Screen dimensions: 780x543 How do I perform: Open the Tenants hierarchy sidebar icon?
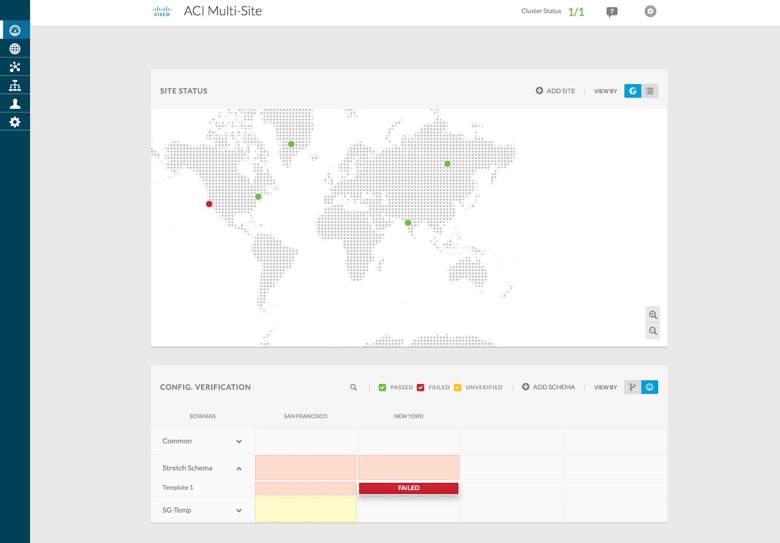pos(15,86)
